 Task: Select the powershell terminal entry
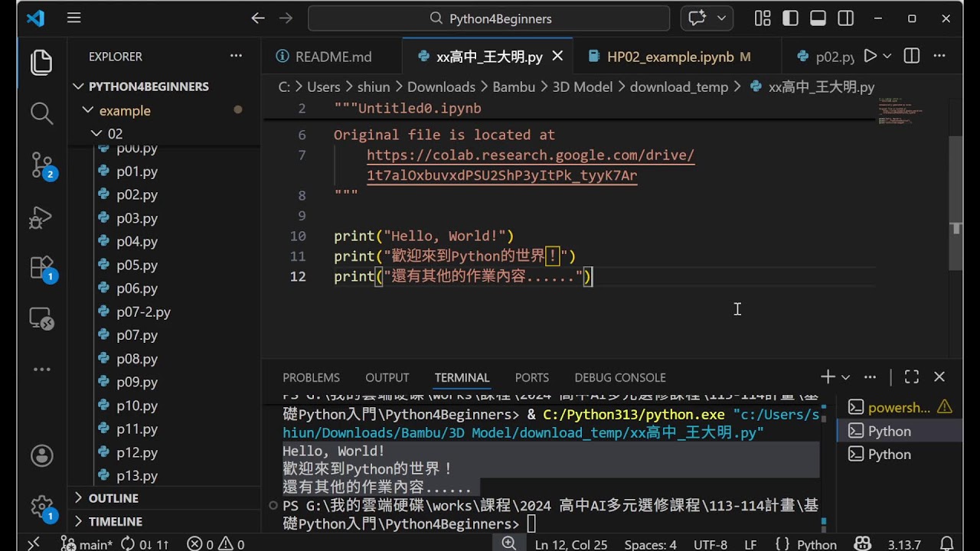coord(899,408)
